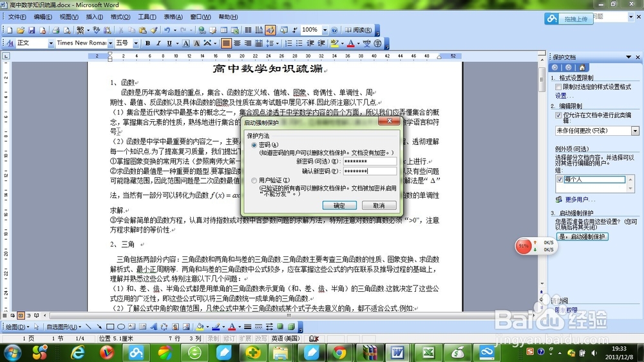
Task: Apply Underline formatting
Action: click(169, 43)
